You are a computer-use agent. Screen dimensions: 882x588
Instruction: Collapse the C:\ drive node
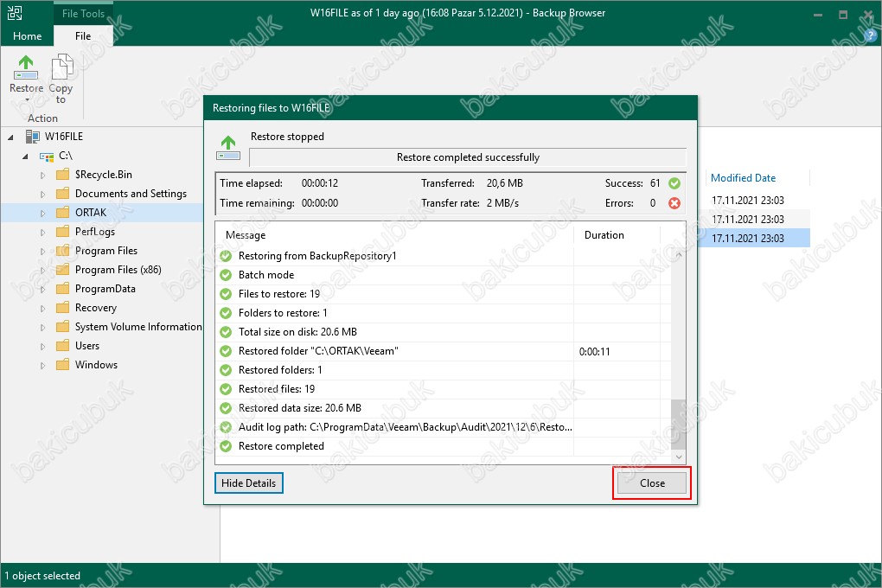(x=25, y=156)
